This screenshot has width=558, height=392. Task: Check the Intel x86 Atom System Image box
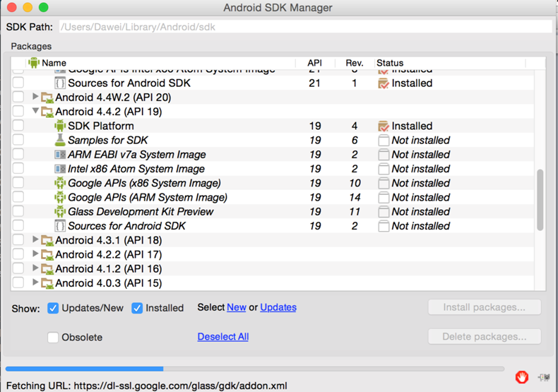[18, 168]
